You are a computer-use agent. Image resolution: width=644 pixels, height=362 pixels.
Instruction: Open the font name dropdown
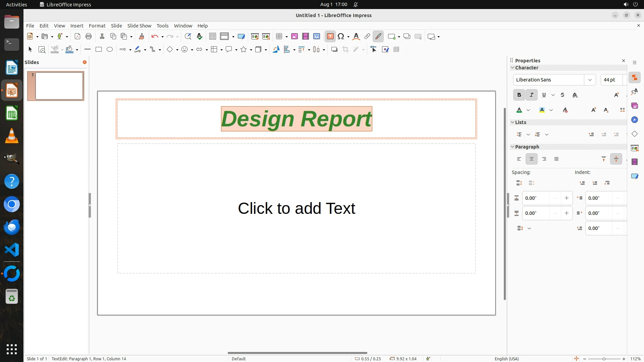coord(590,80)
